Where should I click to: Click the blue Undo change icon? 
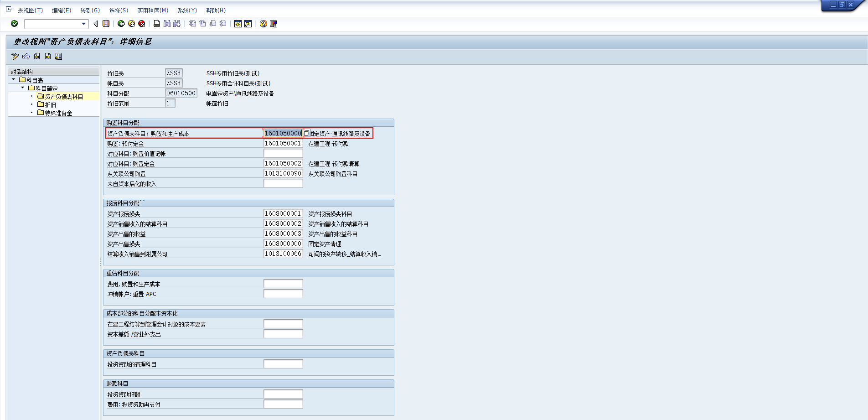point(26,56)
